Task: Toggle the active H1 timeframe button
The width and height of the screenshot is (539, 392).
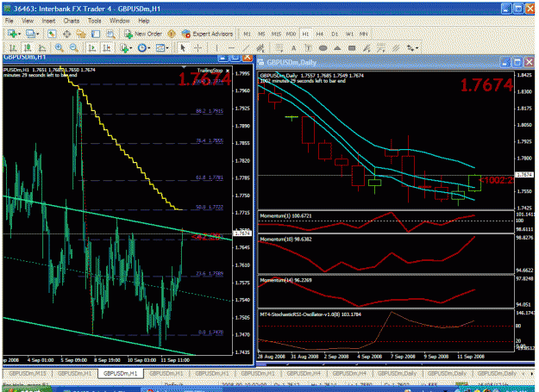Action: pos(305,34)
